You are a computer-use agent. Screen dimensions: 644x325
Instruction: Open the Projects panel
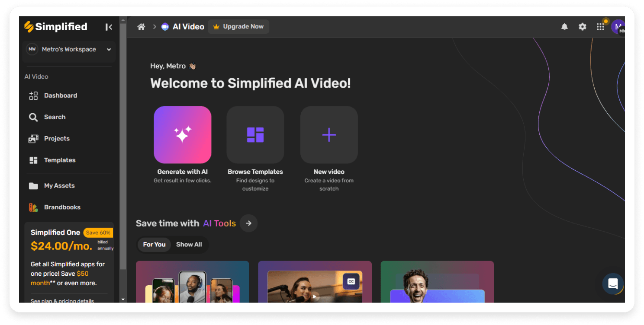57,138
